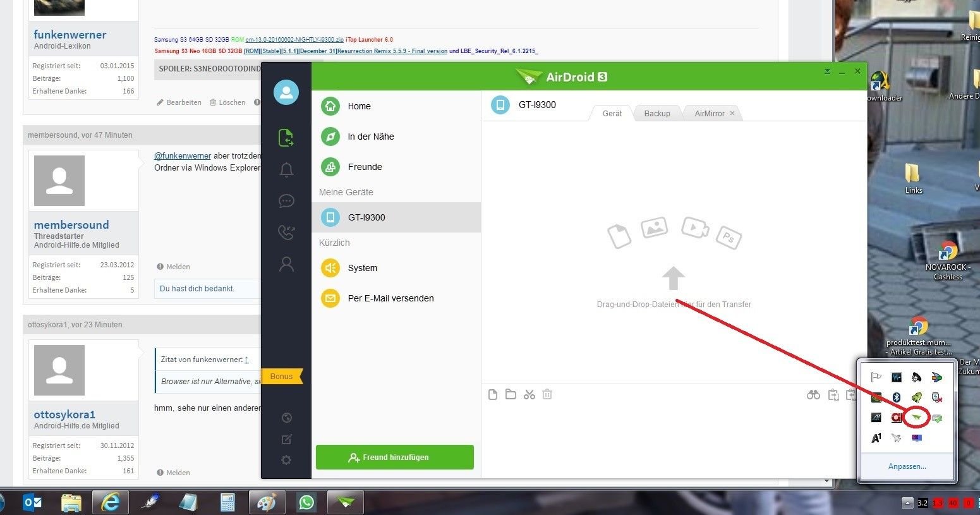980x515 pixels.
Task: Click the GT-I9300 device icon in header
Action: (500, 105)
